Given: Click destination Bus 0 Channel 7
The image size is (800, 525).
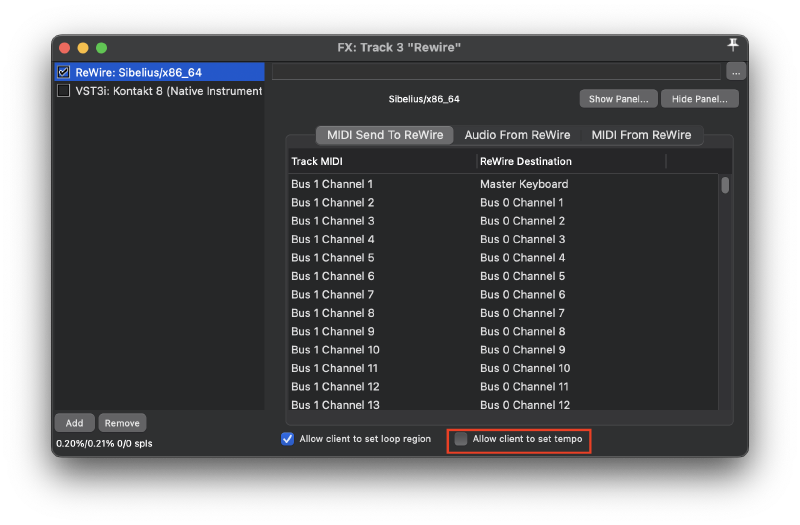Looking at the screenshot, I should click(x=522, y=313).
